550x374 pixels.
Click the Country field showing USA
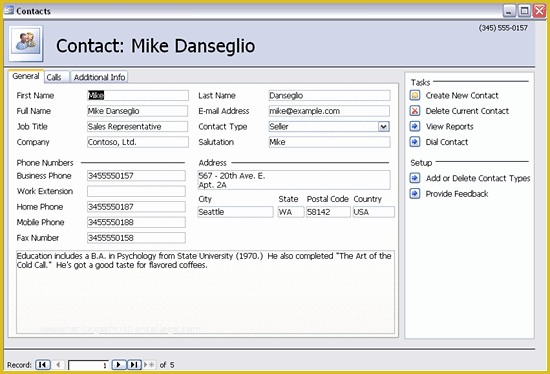(x=374, y=212)
